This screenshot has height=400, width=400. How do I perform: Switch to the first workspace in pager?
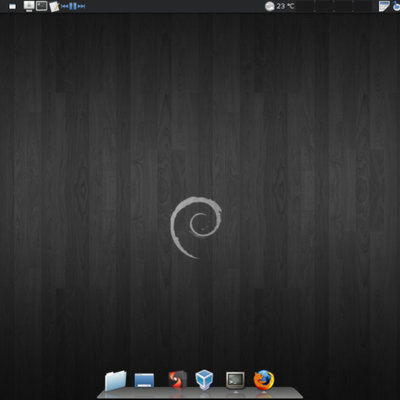tap(305, 6)
